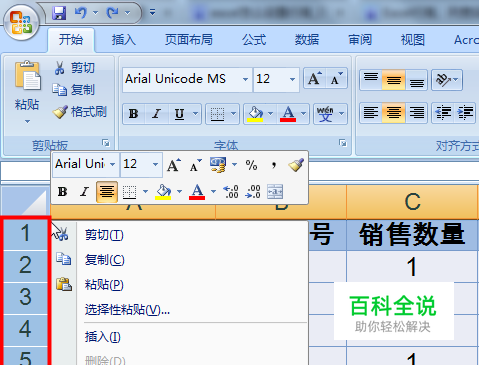This screenshot has width=479, height=365.
Task: Click the ribbon 粘贴 paste icon
Action: pos(27,76)
